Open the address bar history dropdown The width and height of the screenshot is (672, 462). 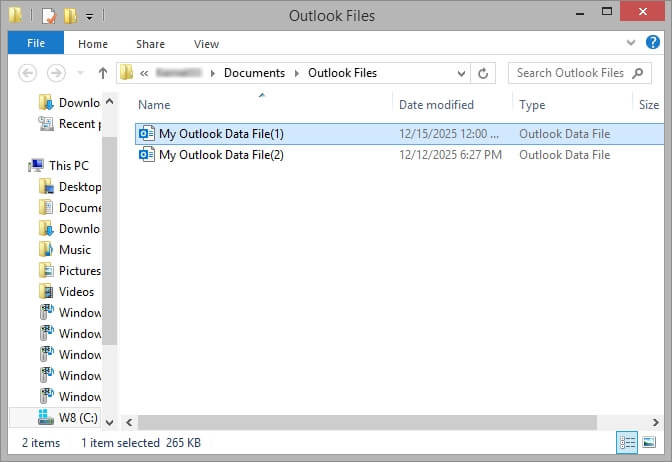pos(461,73)
